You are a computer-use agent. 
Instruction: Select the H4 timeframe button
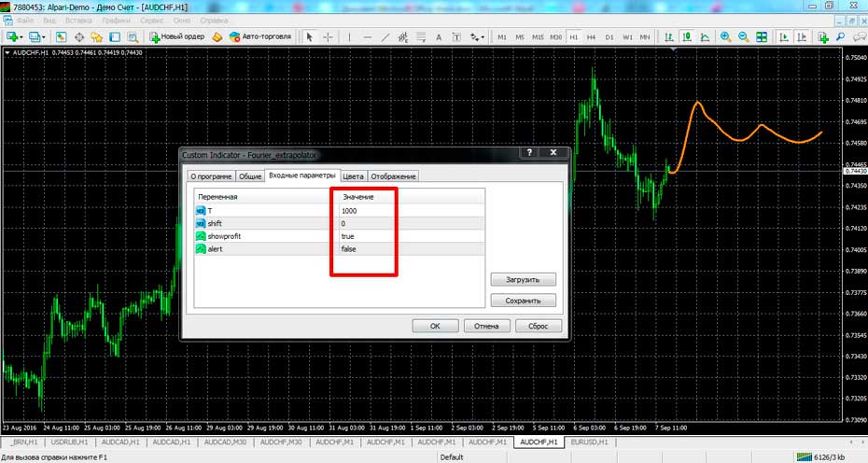coord(592,36)
